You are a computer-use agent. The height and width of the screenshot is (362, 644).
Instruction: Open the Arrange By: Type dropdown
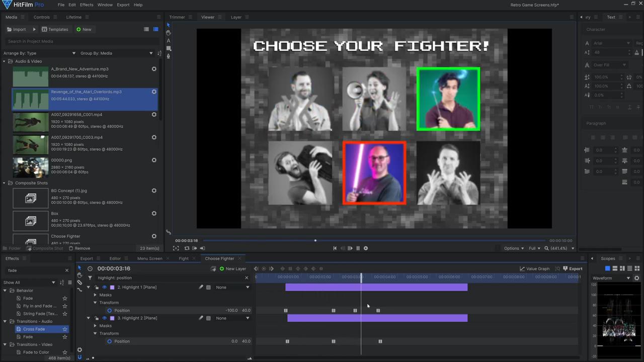40,53
